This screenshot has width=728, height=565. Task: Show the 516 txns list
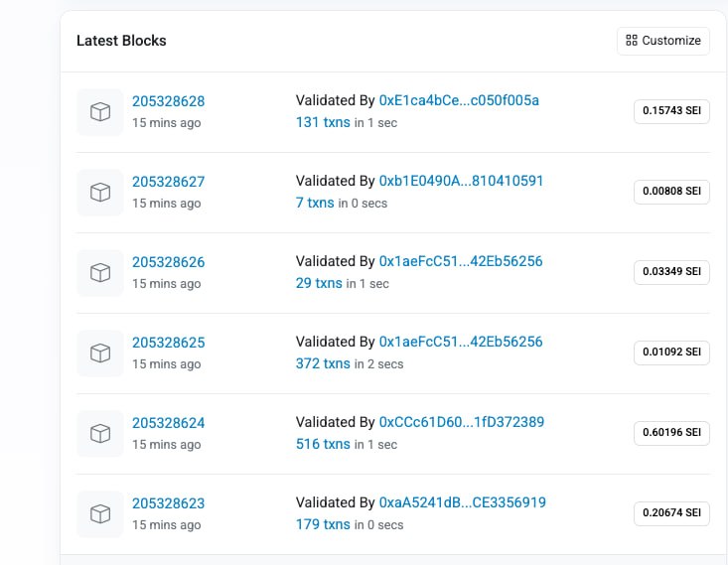323,444
